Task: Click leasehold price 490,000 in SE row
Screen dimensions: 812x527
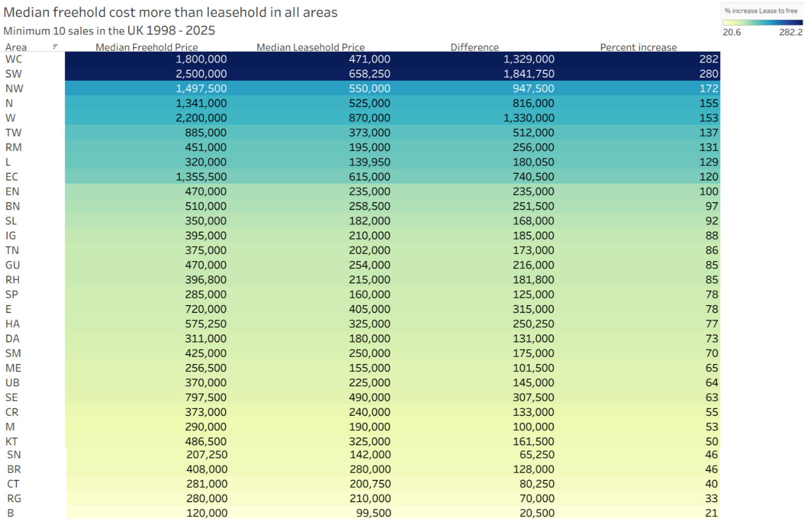Action: [370, 398]
